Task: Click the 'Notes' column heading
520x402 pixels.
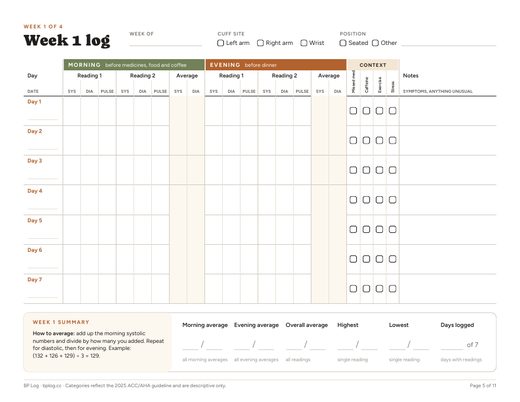Action: (x=411, y=76)
